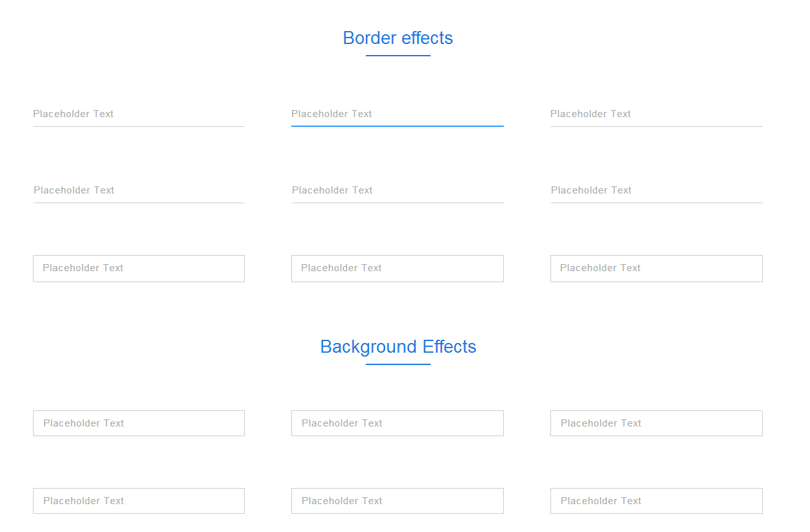Click the blue focus border line of highlighted input

(398, 126)
